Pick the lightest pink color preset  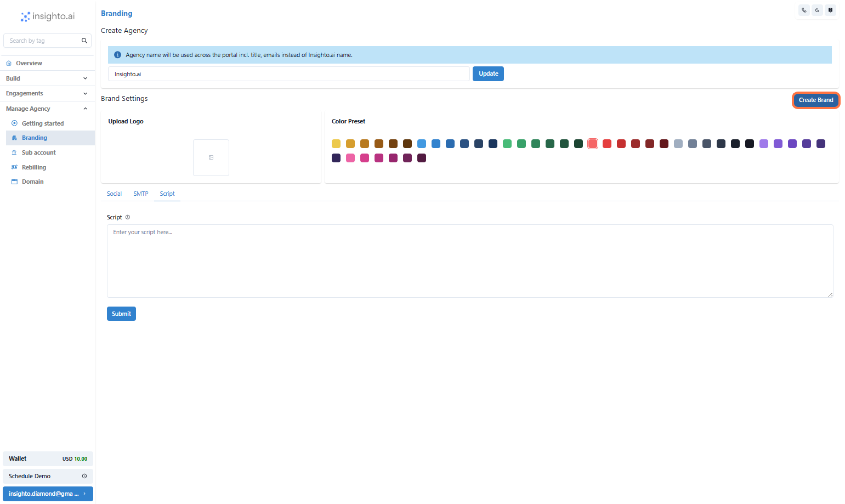coord(350,158)
